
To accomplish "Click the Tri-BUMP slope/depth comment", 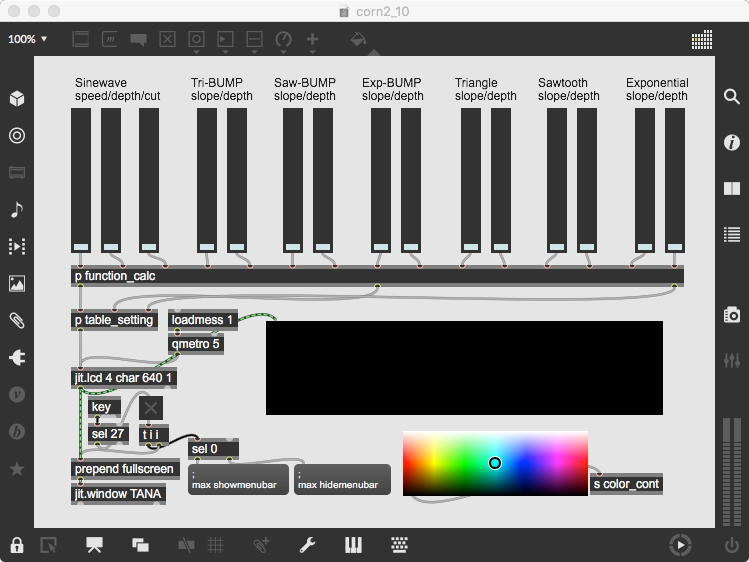I will point(222,89).
